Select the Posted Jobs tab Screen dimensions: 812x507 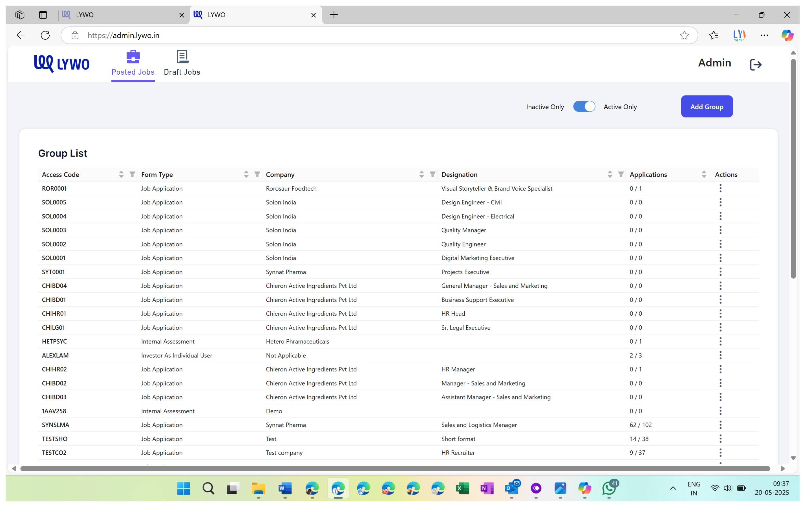point(133,63)
